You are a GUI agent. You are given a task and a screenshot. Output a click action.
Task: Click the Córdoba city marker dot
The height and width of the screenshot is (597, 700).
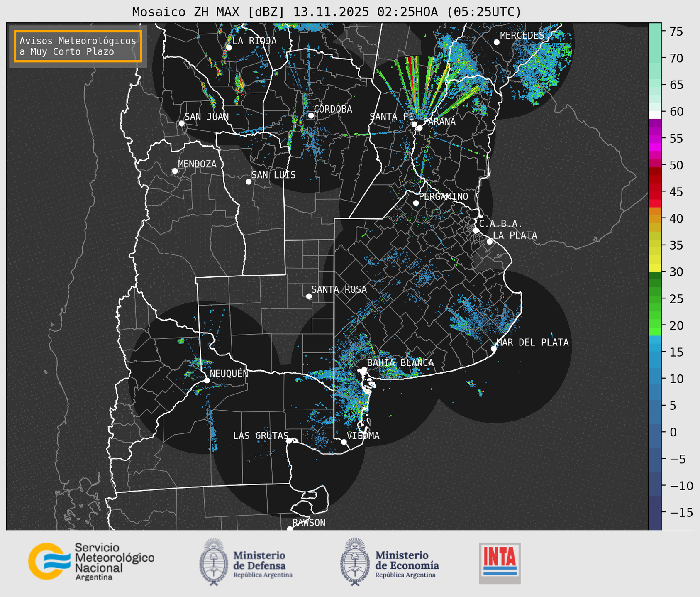(x=311, y=115)
